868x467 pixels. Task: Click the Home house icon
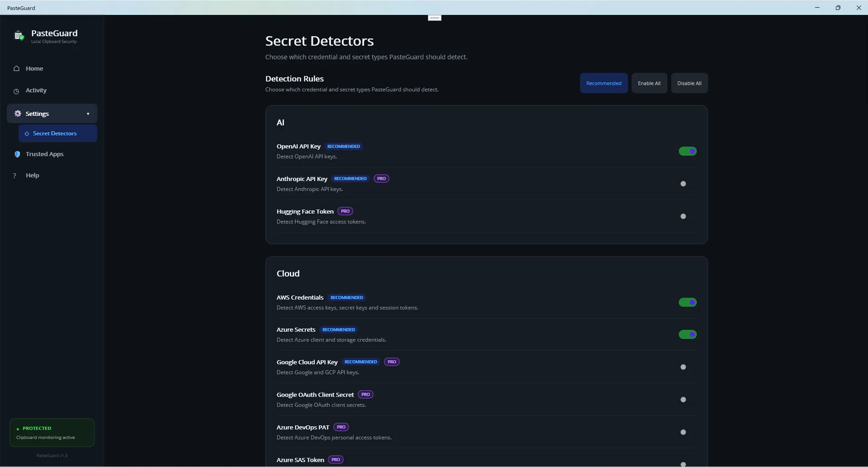[17, 68]
